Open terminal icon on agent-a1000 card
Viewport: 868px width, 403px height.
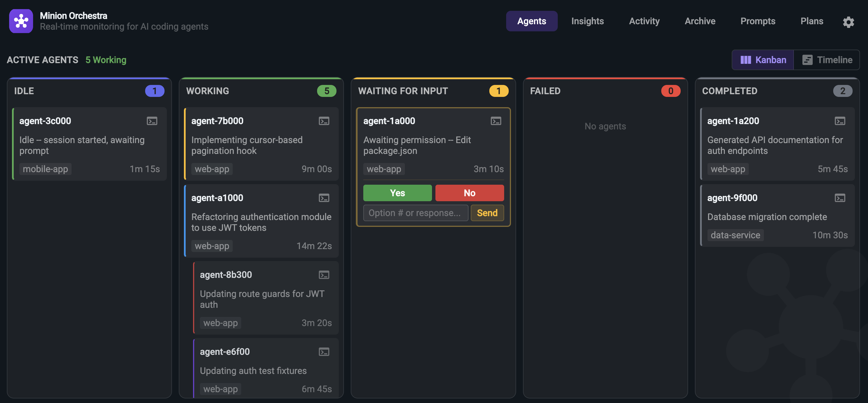[324, 198]
